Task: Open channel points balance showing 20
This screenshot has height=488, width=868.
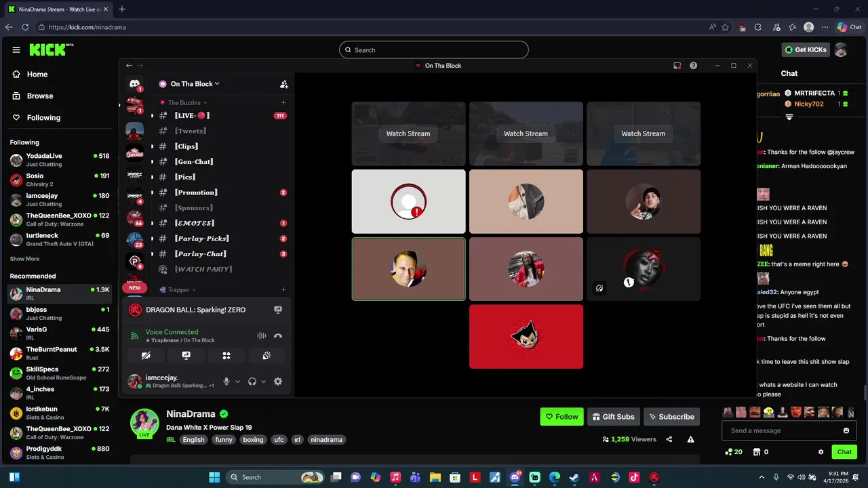Action: pyautogui.click(x=734, y=452)
